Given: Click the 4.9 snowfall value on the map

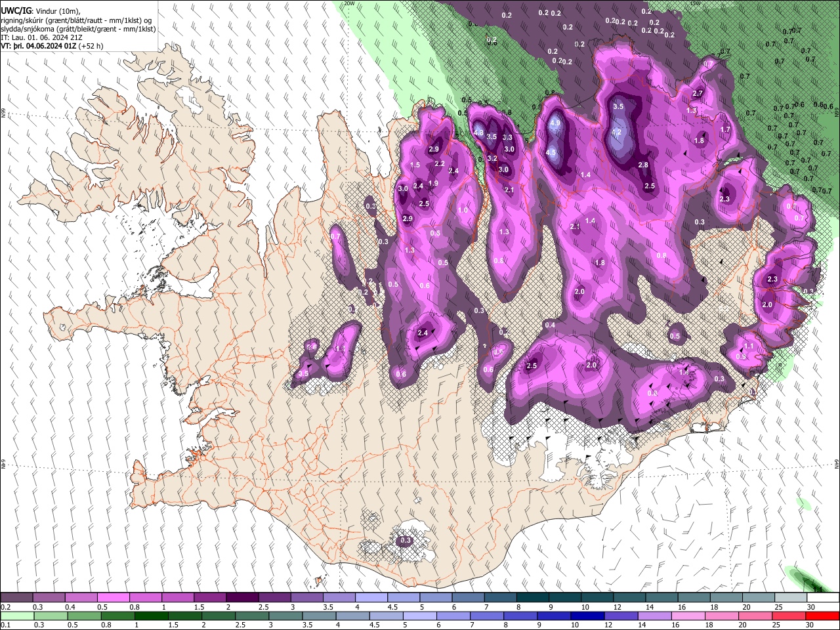Looking at the screenshot, I should [555, 123].
